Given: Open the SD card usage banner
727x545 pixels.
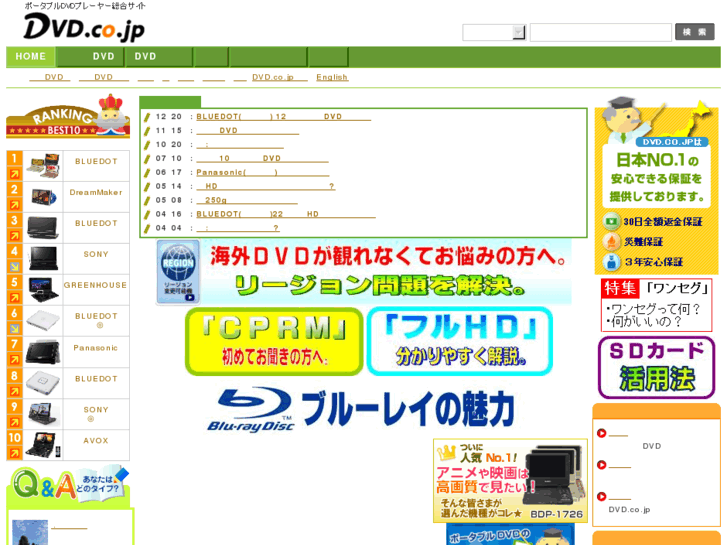Looking at the screenshot, I should [x=657, y=367].
